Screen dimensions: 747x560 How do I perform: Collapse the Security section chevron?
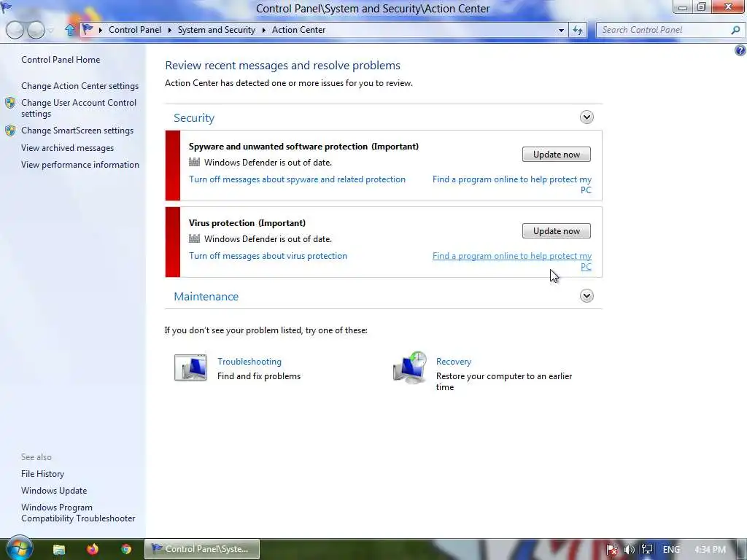tap(587, 117)
